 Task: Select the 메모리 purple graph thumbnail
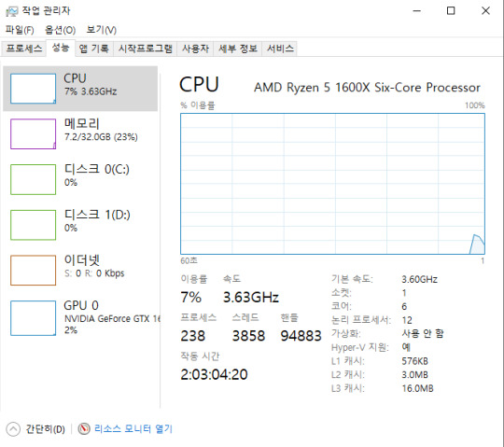click(33, 133)
